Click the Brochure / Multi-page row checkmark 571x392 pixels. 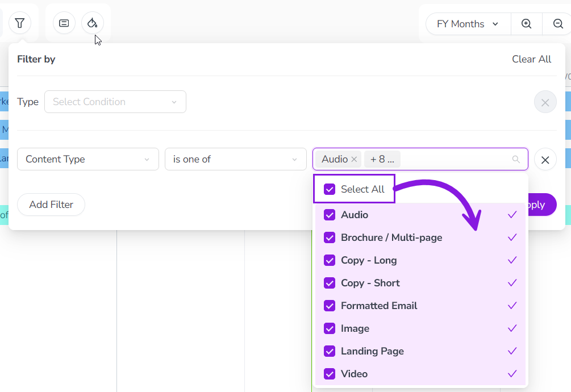pyautogui.click(x=512, y=237)
